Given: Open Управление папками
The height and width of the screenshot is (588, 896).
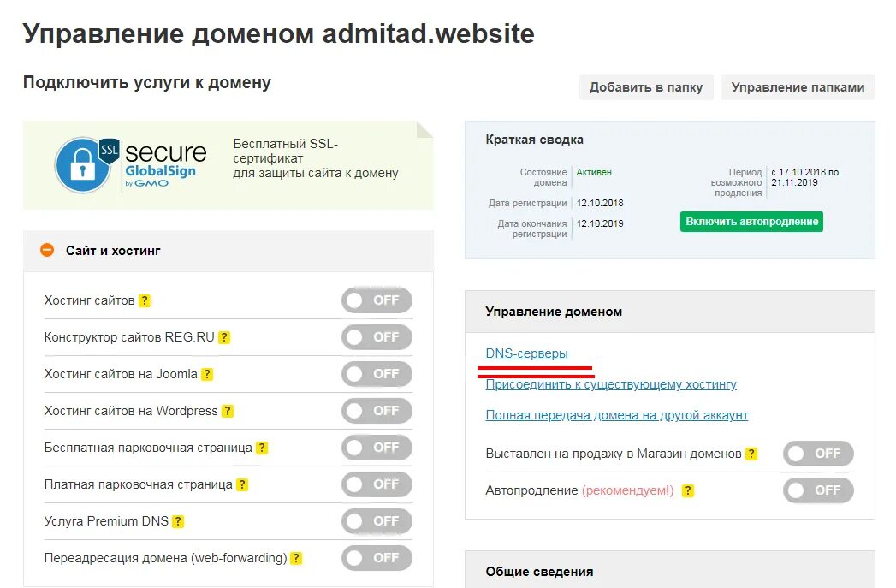Looking at the screenshot, I should (798, 87).
